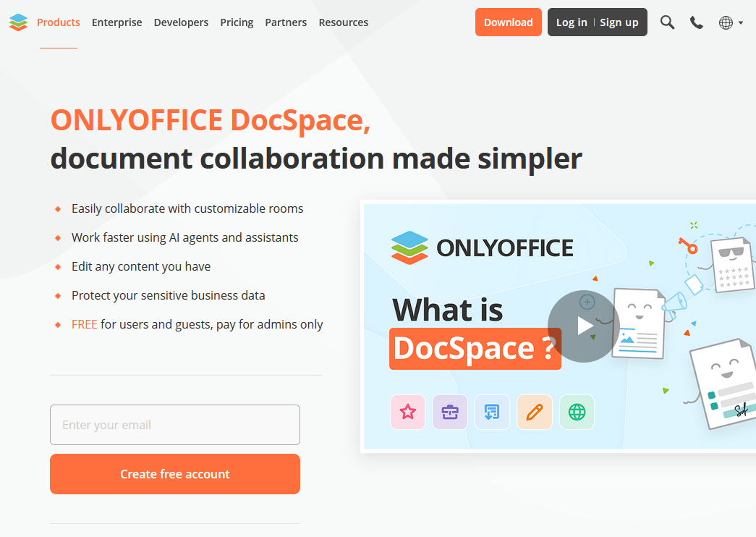Click the ONLYOFFICE logo in the header
The image size is (756, 537).
point(18,22)
